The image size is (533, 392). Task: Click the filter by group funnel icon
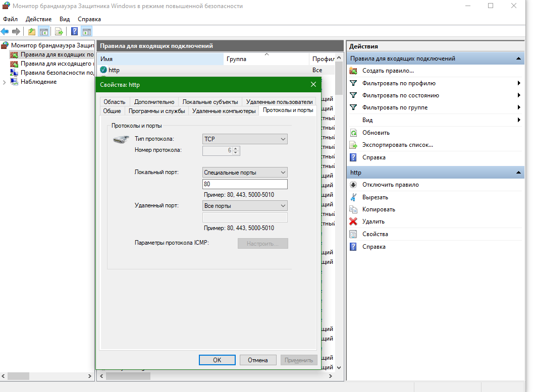(353, 107)
